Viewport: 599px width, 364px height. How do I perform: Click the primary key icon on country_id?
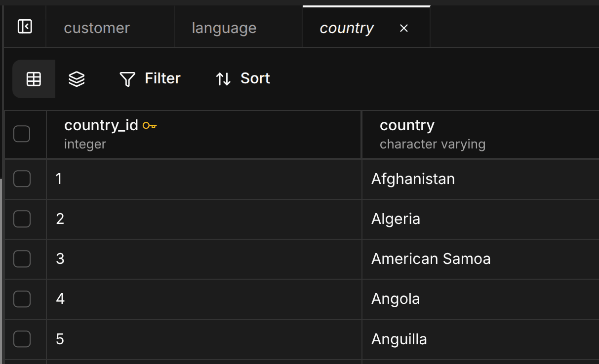click(x=150, y=126)
